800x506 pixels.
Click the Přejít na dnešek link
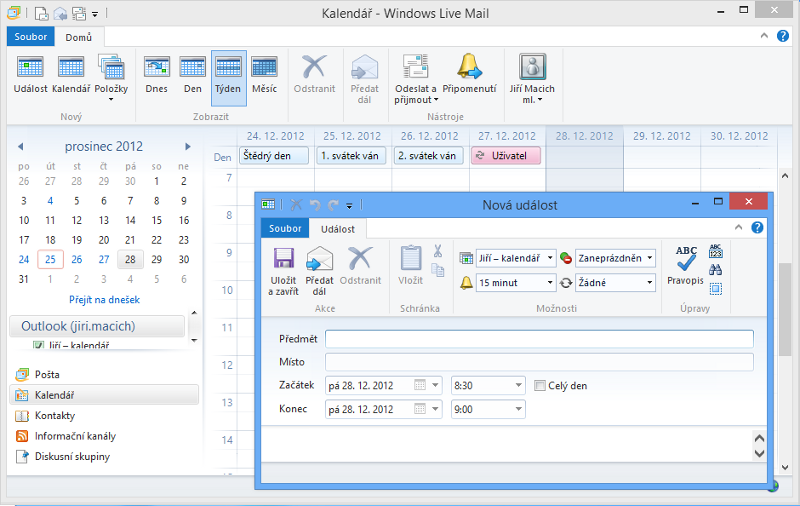point(104,299)
